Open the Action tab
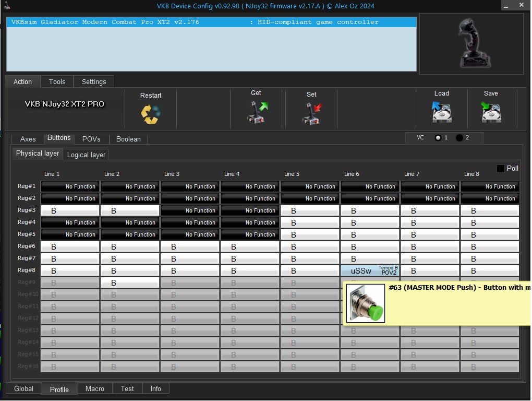The height and width of the screenshot is (401, 532). tap(23, 82)
